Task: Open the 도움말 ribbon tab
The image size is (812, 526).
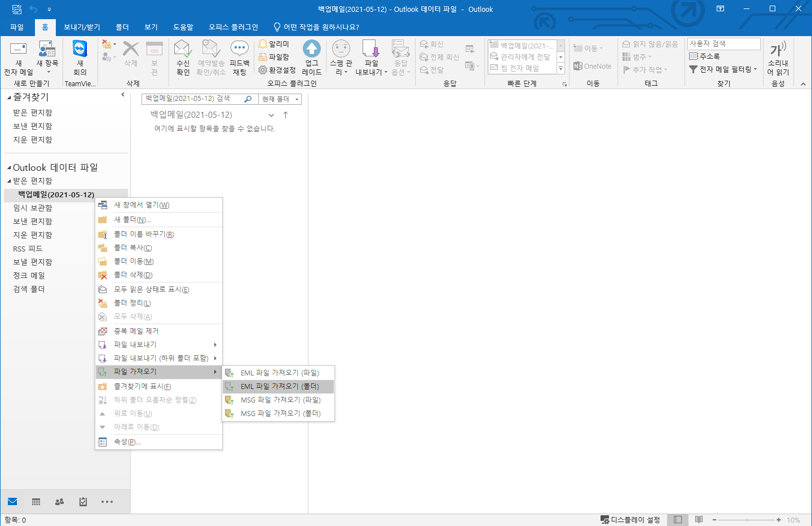Action: pos(183,27)
